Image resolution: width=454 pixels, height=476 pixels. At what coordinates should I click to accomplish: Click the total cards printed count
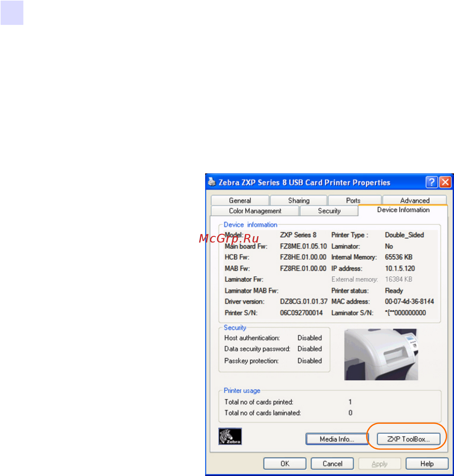pos(350,402)
